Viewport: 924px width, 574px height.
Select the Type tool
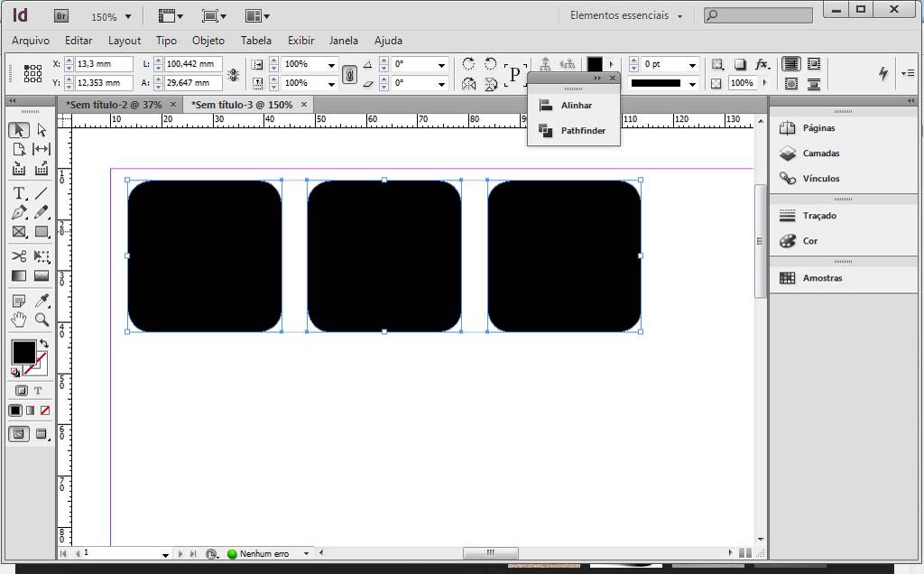click(x=19, y=193)
